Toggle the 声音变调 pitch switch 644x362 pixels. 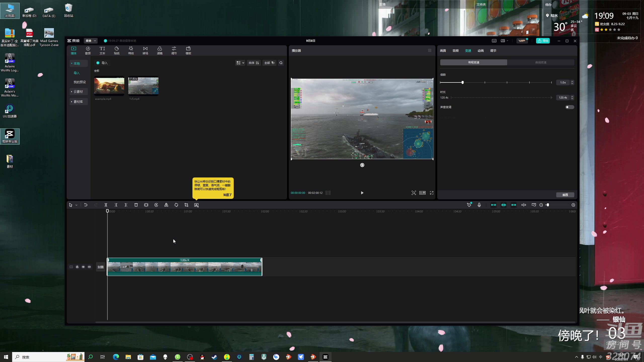pos(569,107)
